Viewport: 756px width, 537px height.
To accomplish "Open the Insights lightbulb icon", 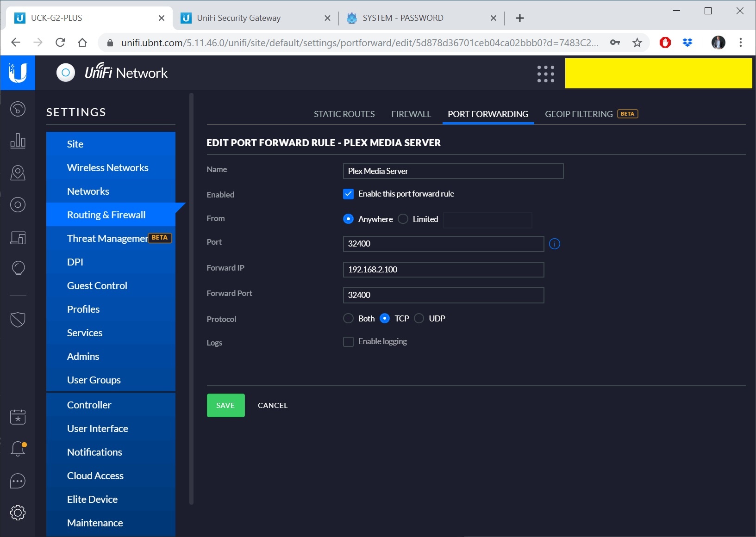I will pyautogui.click(x=18, y=268).
